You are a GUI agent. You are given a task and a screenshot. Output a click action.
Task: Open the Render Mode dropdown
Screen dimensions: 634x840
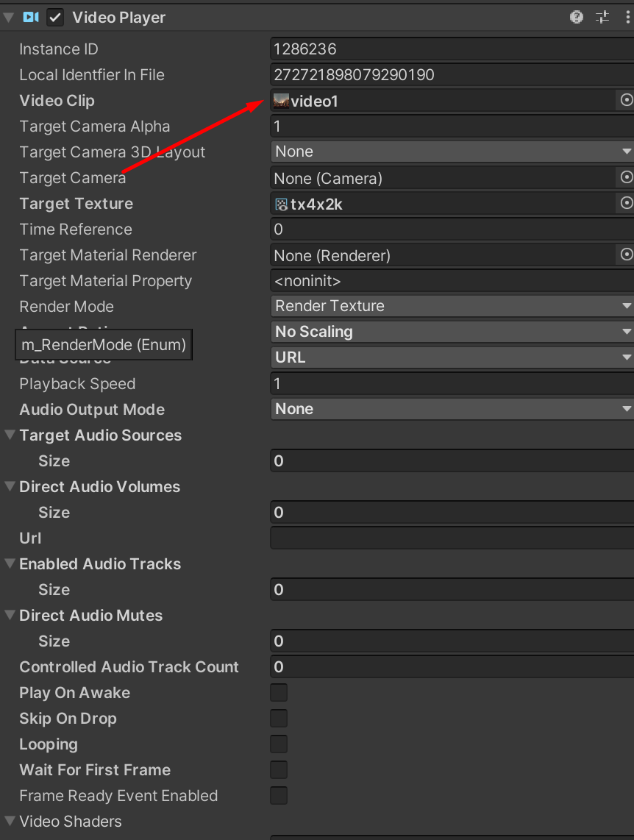452,306
